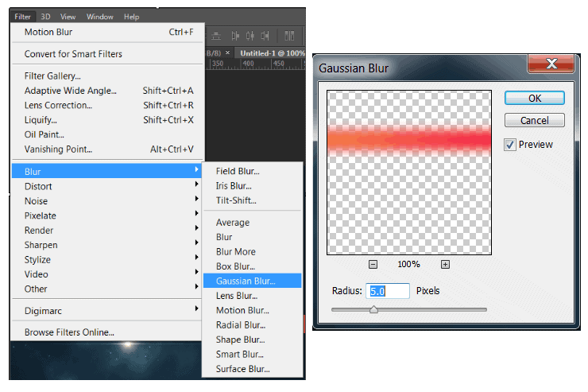Screen dimensions: 588x392
Task: Click the Distribute left edges icon
Action: pyautogui.click(x=235, y=37)
